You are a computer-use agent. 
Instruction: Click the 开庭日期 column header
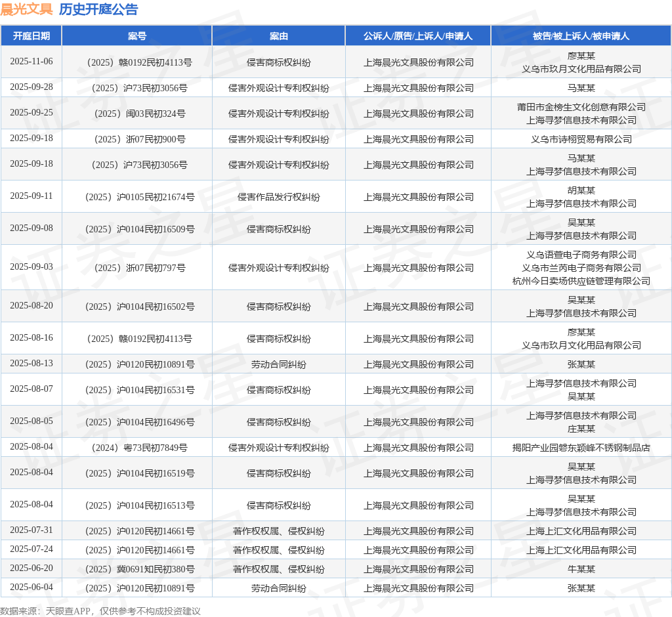click(31, 36)
